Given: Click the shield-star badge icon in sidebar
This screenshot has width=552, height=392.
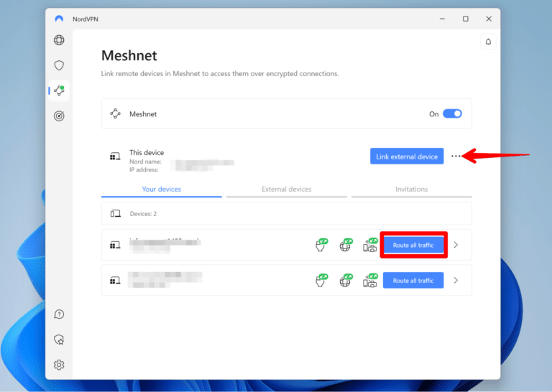Looking at the screenshot, I should pyautogui.click(x=59, y=340).
